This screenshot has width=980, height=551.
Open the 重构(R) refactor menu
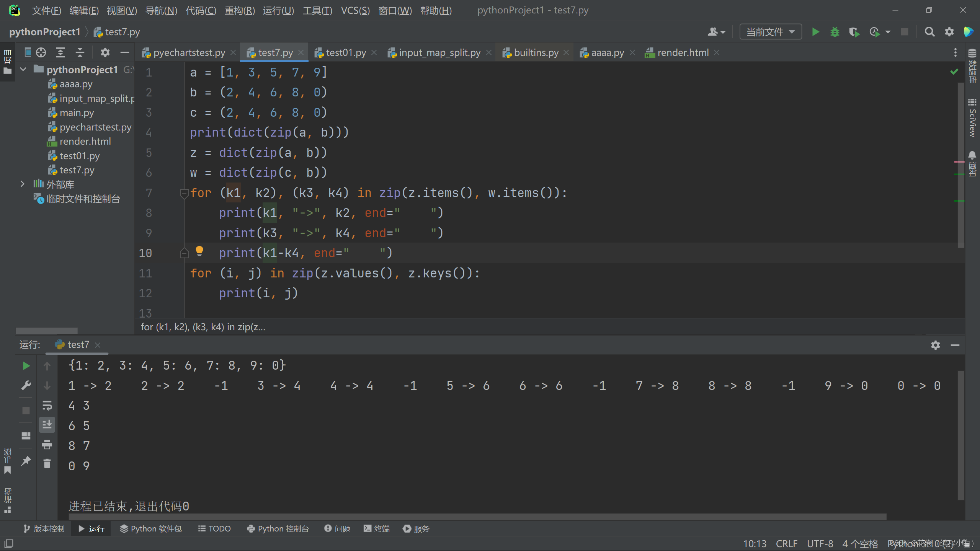pos(240,10)
